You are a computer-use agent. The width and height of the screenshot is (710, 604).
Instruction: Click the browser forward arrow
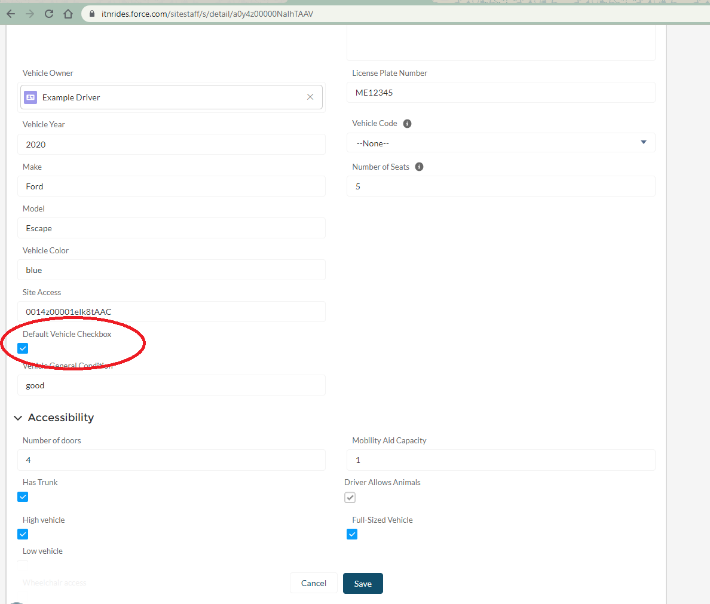pyautogui.click(x=29, y=14)
